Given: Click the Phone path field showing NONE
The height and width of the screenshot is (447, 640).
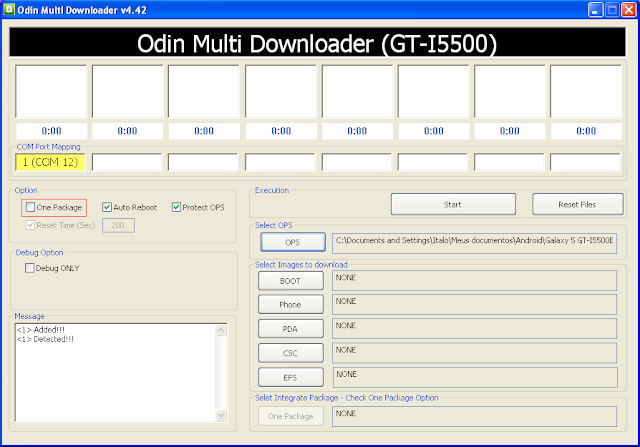Looking at the screenshot, I should pos(474,305).
